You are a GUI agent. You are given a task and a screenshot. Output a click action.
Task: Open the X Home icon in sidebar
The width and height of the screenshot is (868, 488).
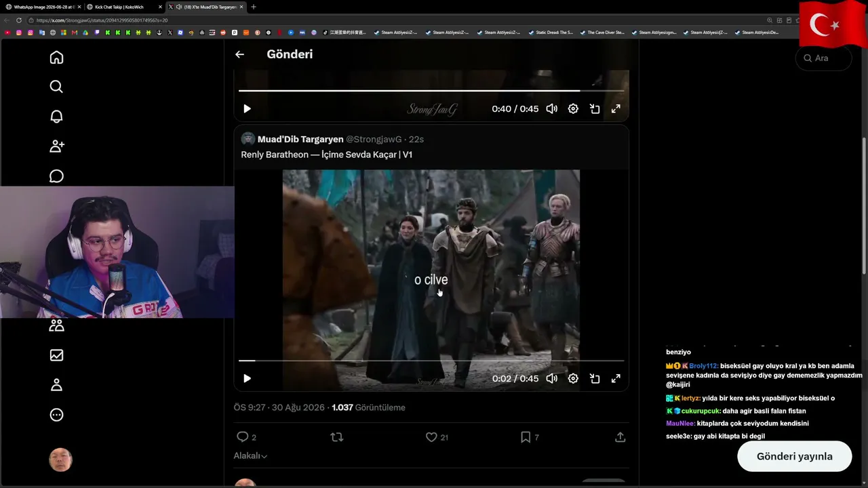56,58
